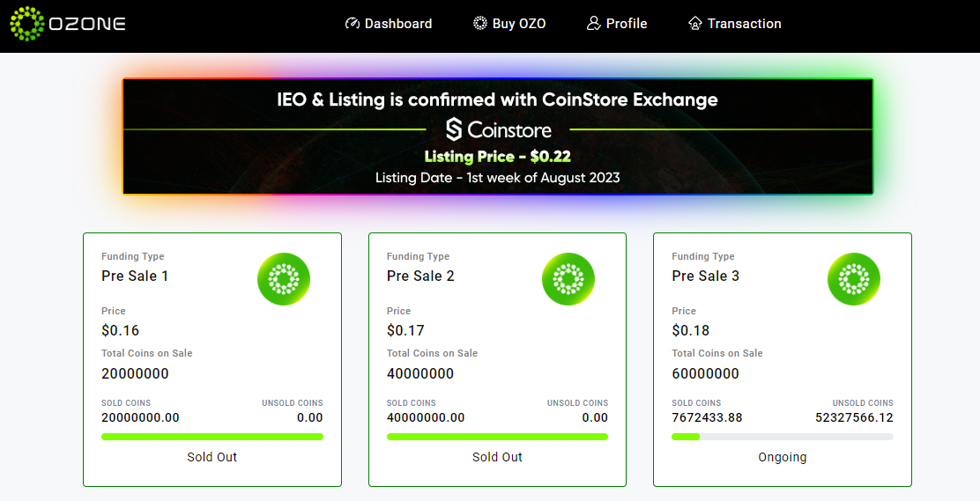Click the Pre Sale 2 green coin icon

tap(568, 279)
